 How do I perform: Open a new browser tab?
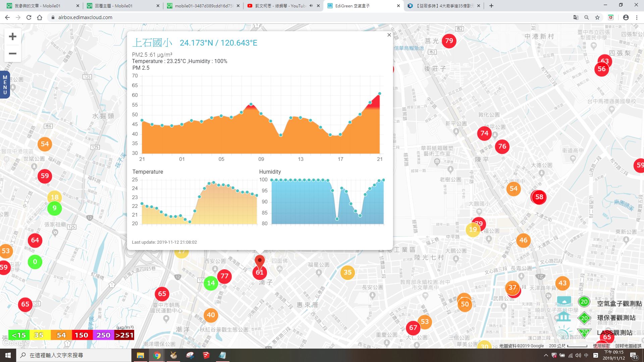point(491,6)
